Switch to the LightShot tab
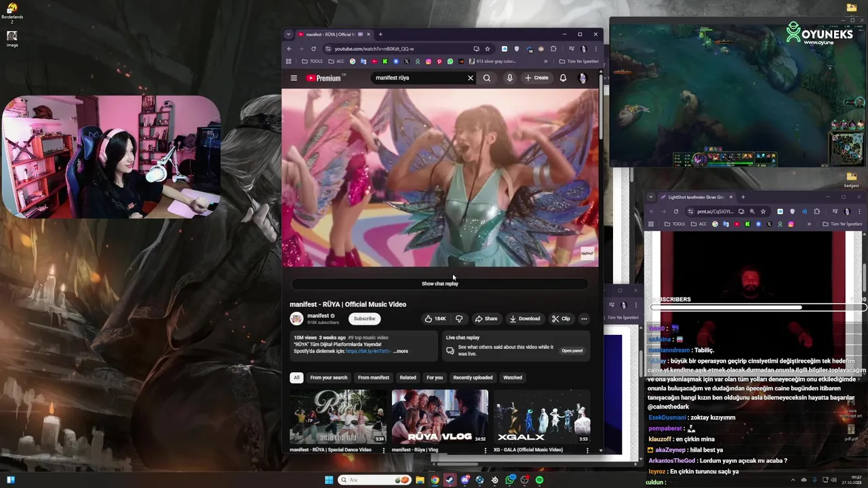This screenshot has height=488, width=868. click(x=697, y=197)
